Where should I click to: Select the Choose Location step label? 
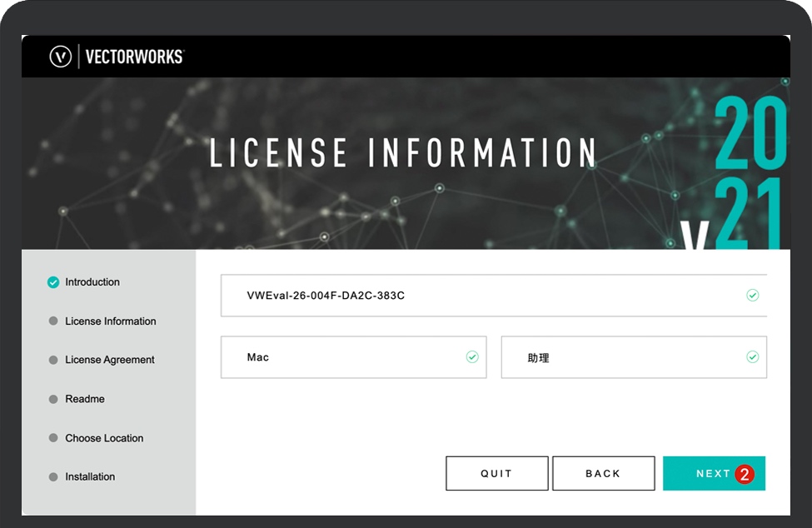click(104, 438)
